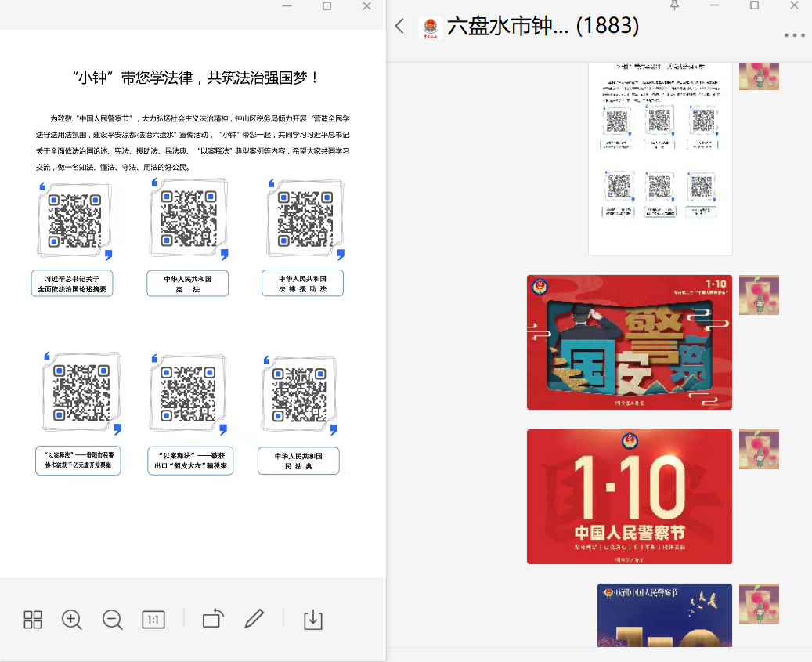This screenshot has height=662, width=812.
Task: Close the chat window
Action: 795,5
